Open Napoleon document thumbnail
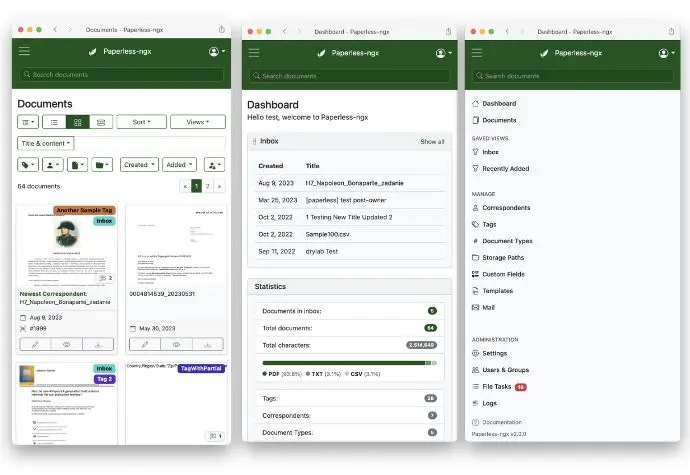 tap(67, 245)
